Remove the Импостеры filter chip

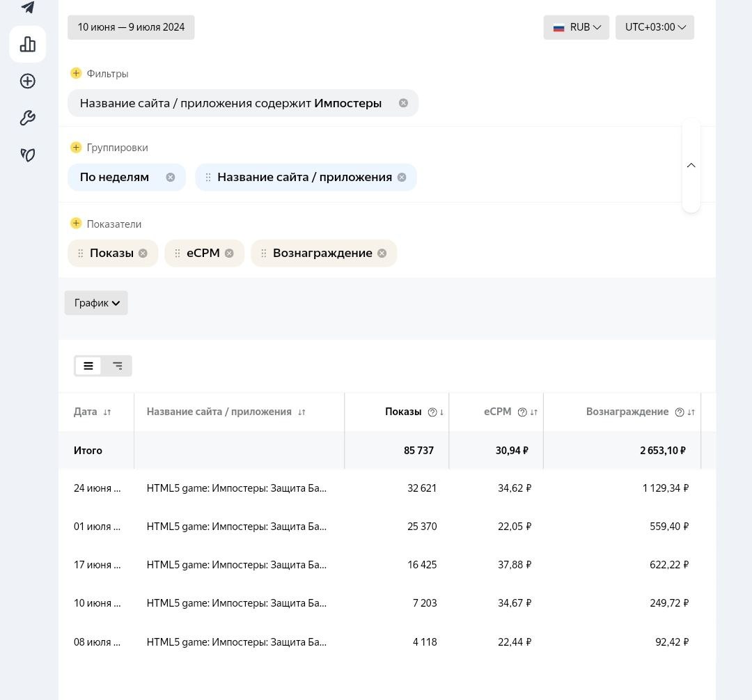[x=403, y=103]
